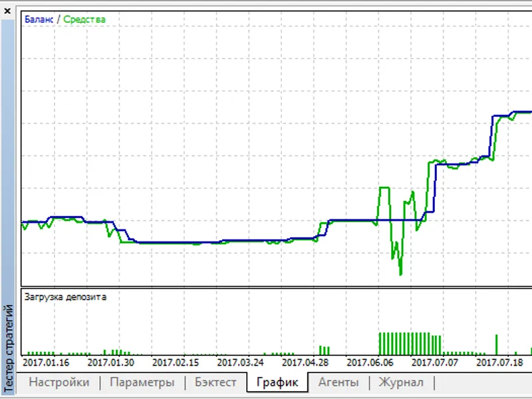
Task: Click the Тестер стратегий vertical title
Action: [x=8, y=348]
